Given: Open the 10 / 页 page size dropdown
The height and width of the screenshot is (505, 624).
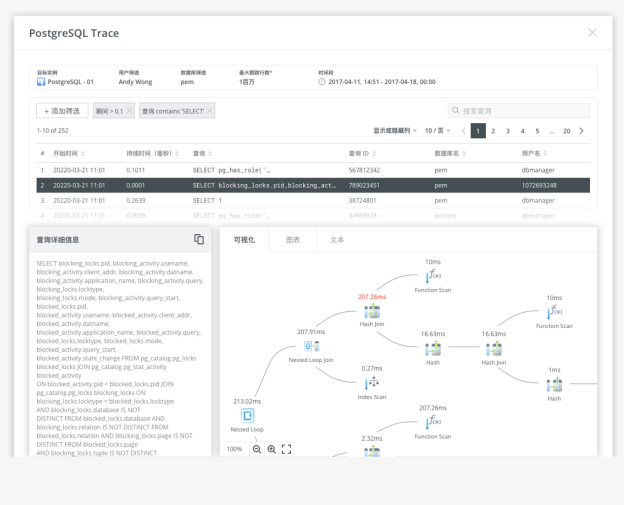Looking at the screenshot, I should click(x=437, y=131).
